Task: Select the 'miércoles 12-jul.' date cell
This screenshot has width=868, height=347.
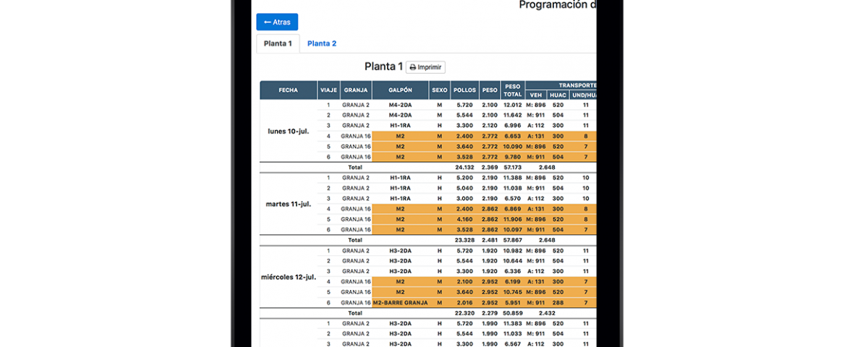Action: tap(288, 276)
